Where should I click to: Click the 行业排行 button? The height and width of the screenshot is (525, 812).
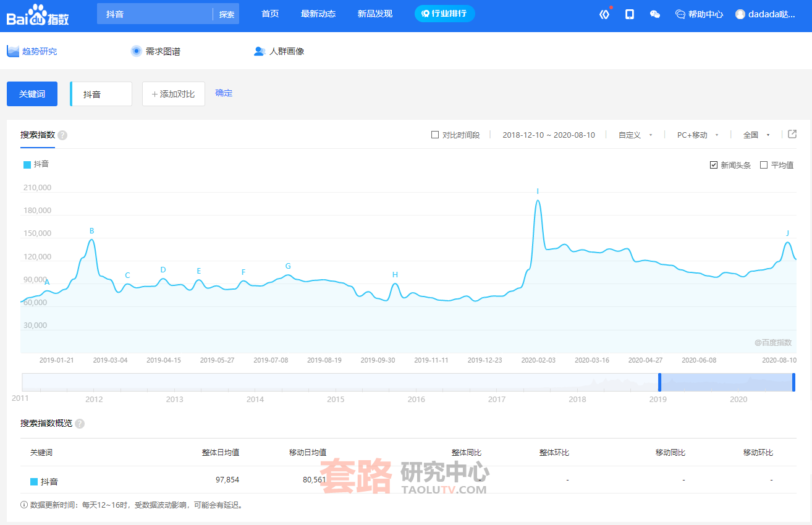click(x=445, y=14)
